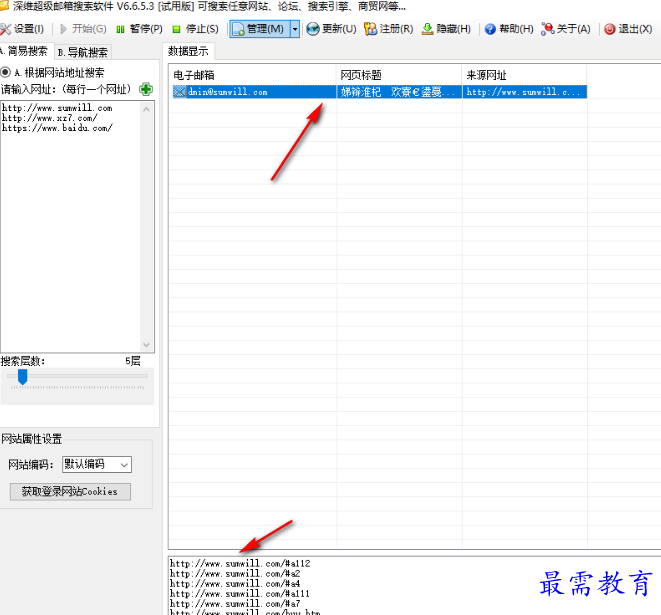Viewport: 661px width, 615px height.
Task: Open the 设置(I) settings toolbar button
Action: click(x=22, y=29)
